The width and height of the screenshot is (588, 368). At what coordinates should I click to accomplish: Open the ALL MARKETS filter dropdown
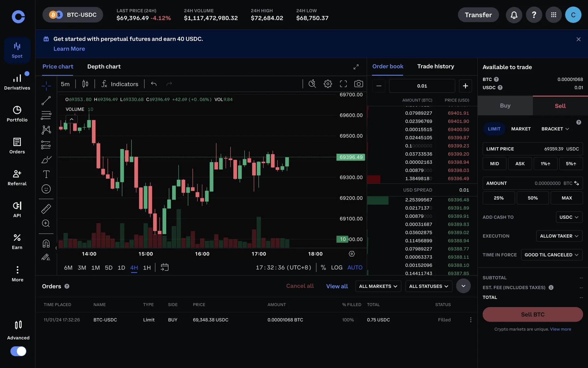tap(378, 286)
